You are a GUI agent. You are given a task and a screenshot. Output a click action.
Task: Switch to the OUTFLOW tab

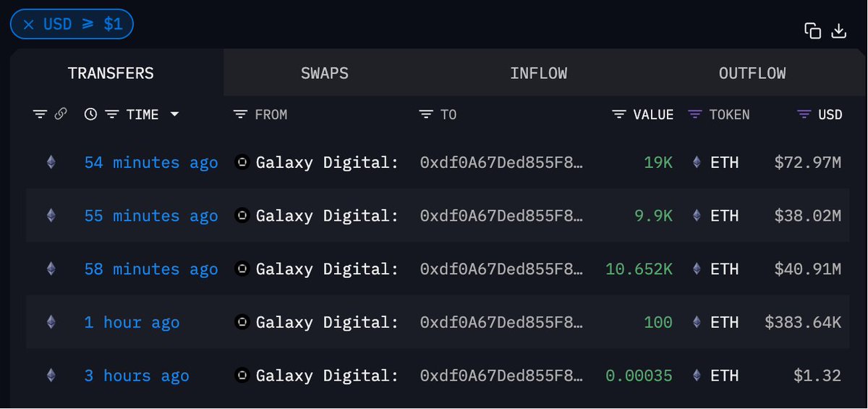tap(752, 73)
